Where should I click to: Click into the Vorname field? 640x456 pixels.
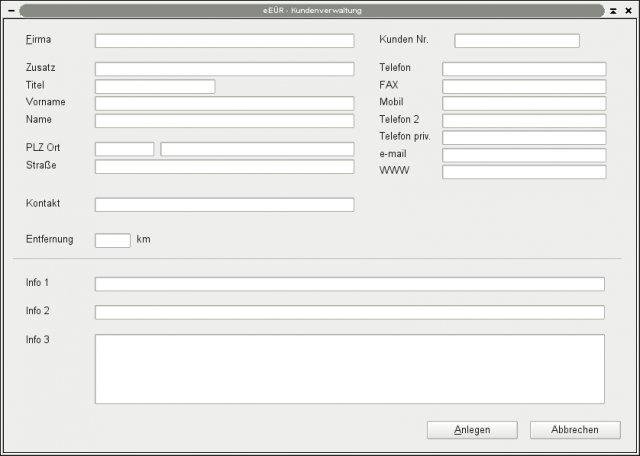[x=224, y=104]
